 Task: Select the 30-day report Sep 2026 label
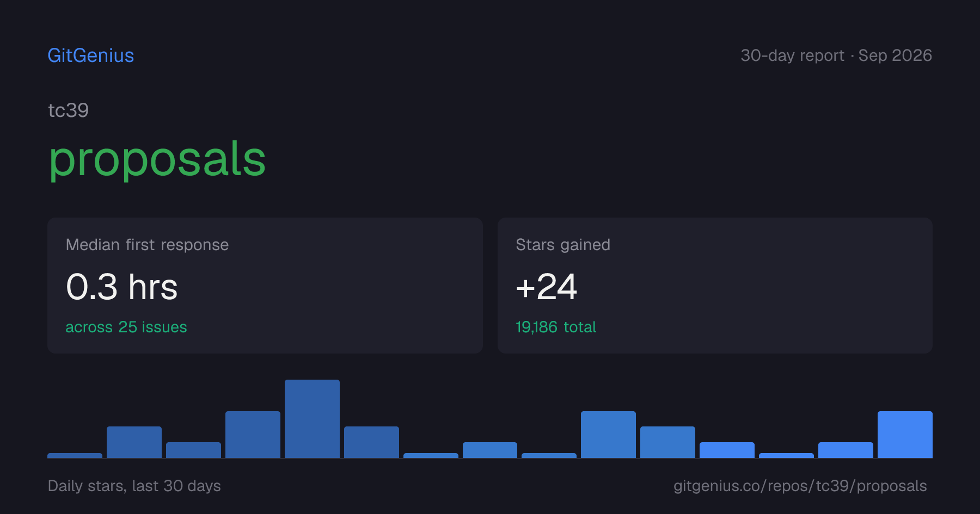[x=836, y=55]
